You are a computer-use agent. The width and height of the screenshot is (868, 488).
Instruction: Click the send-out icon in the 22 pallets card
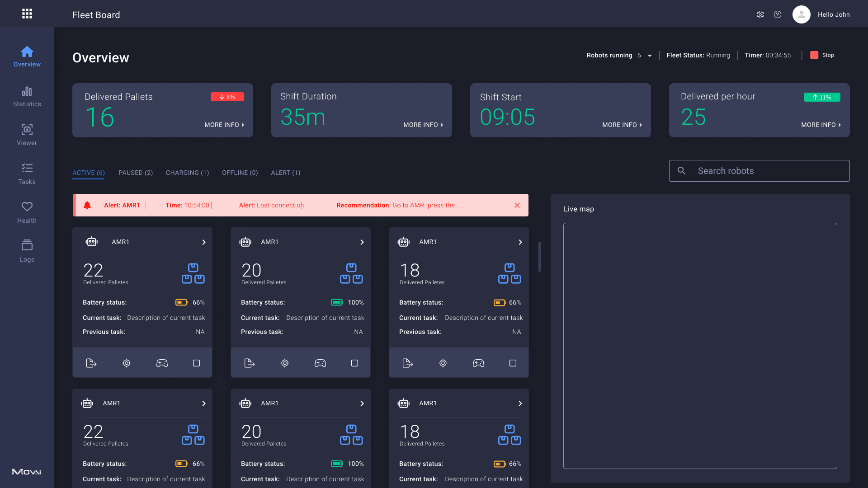click(91, 363)
